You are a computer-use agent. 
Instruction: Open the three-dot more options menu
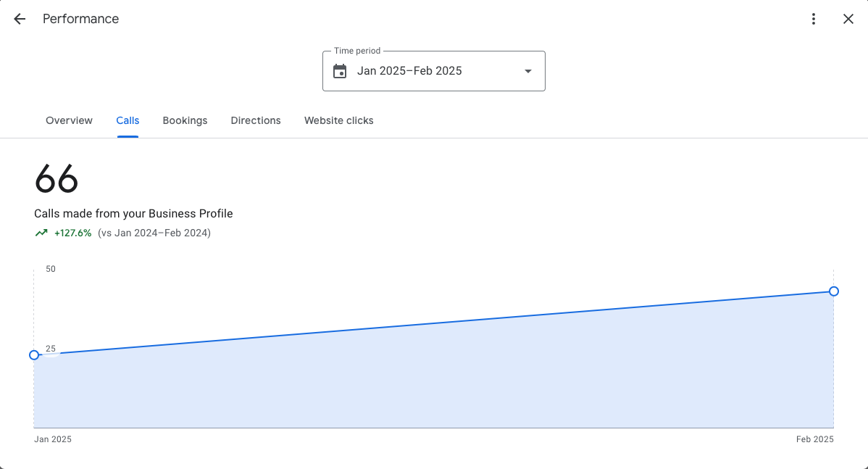[x=813, y=19]
